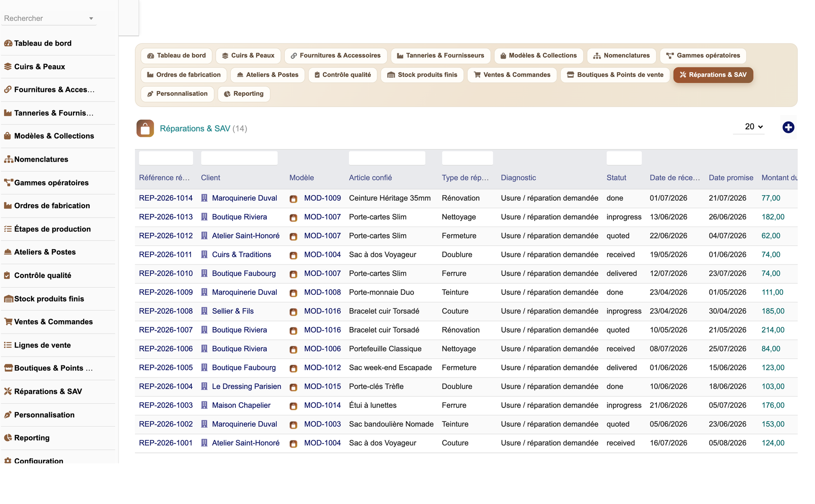
Task: Click the Réparations & SAV tools icon in sidebar
Action: [8, 391]
